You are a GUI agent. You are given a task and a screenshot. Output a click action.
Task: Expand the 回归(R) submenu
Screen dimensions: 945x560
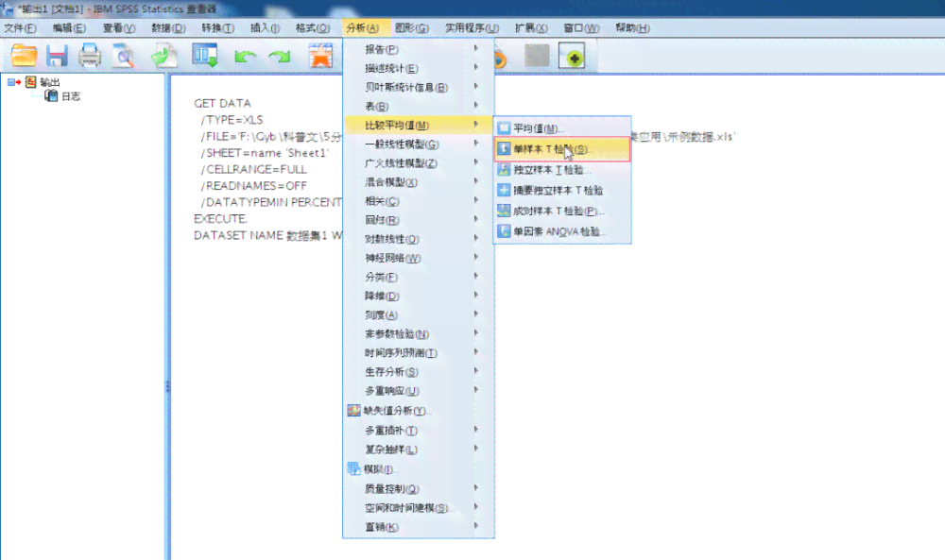pyautogui.click(x=419, y=220)
